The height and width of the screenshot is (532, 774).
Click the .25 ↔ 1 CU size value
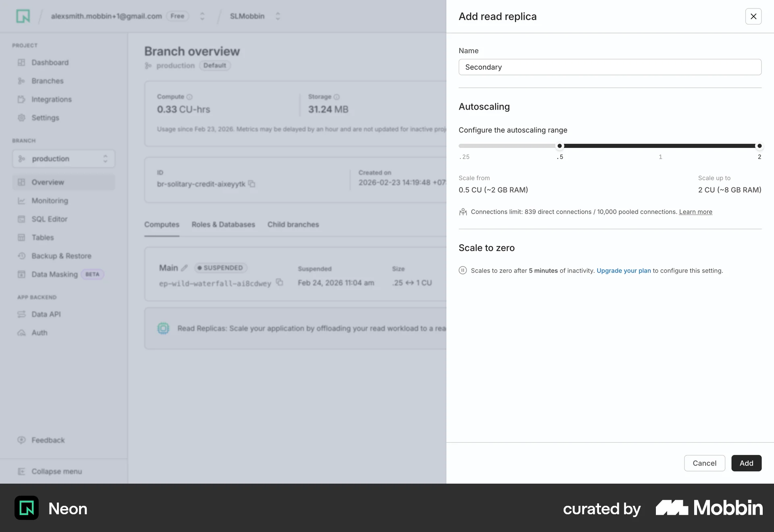(x=412, y=283)
